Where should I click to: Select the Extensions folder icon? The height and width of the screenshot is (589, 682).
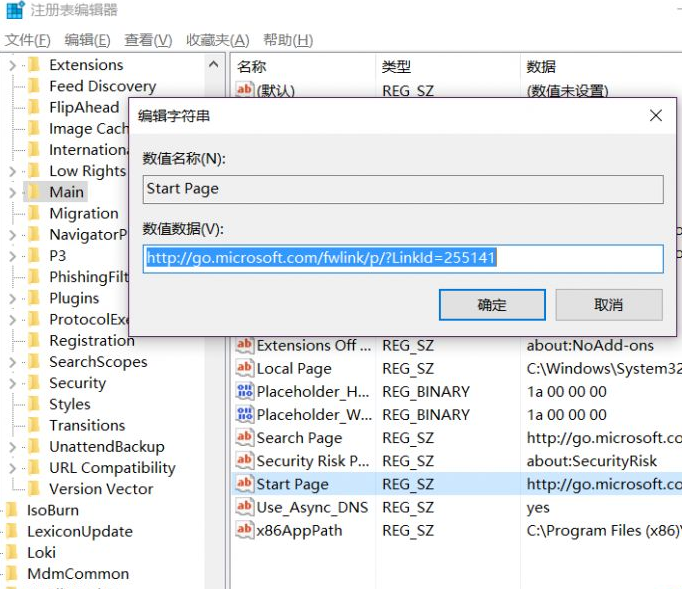click(34, 64)
